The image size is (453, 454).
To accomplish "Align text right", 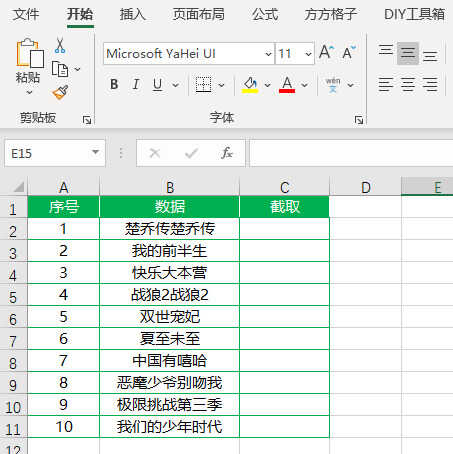I will pyautogui.click(x=430, y=84).
